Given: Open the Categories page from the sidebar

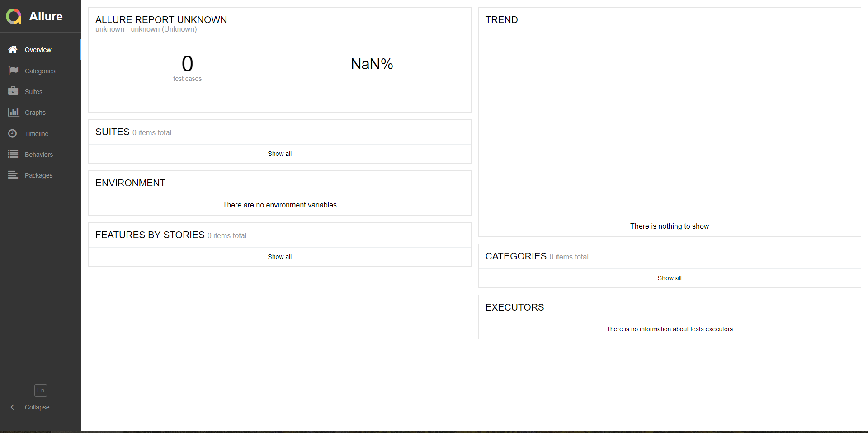Looking at the screenshot, I should coord(40,71).
